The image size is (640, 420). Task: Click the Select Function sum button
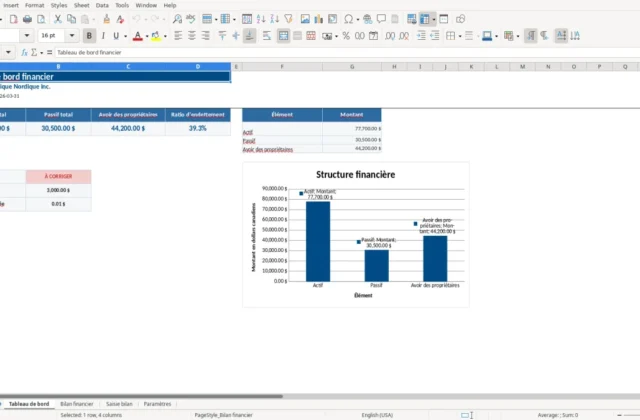(x=34, y=52)
